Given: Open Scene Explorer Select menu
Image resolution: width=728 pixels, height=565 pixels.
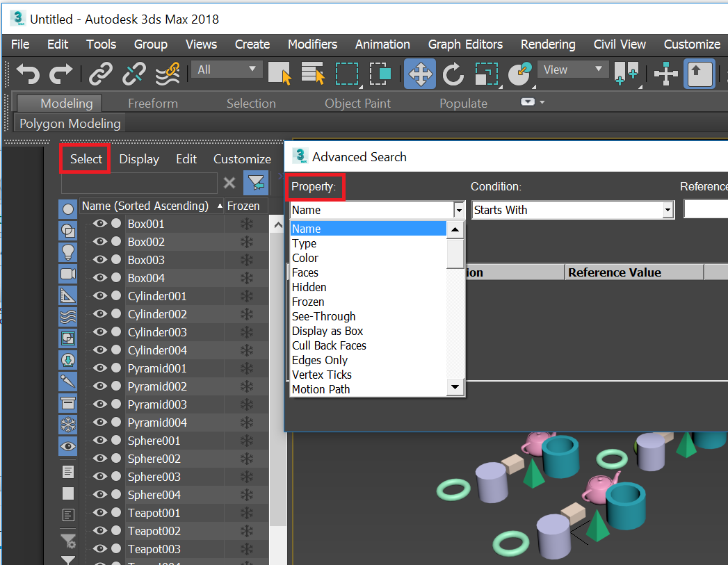Looking at the screenshot, I should point(86,159).
